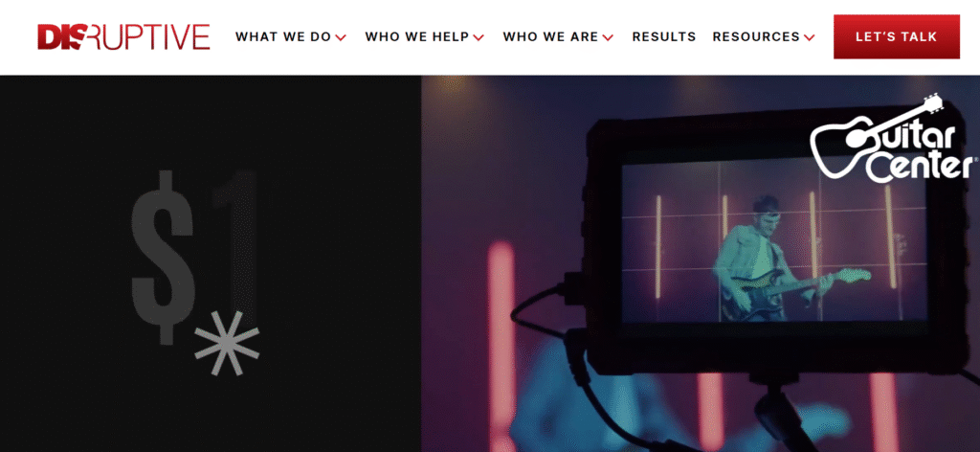Click the red Let's Talk button
This screenshot has width=980, height=452.
click(896, 37)
